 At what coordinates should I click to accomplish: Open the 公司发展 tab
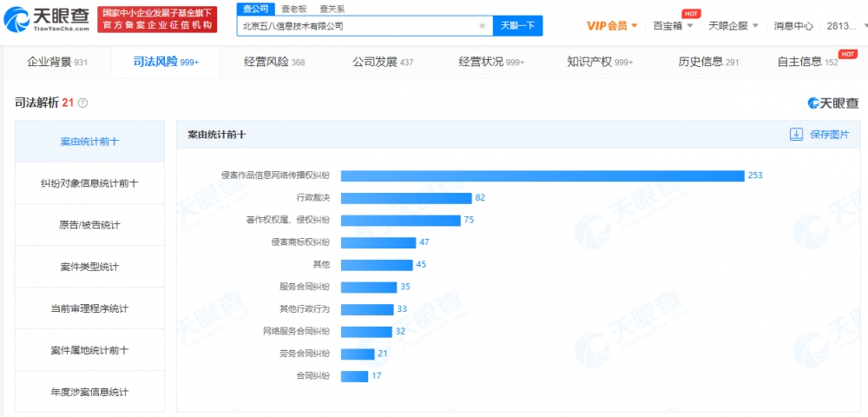(x=383, y=62)
